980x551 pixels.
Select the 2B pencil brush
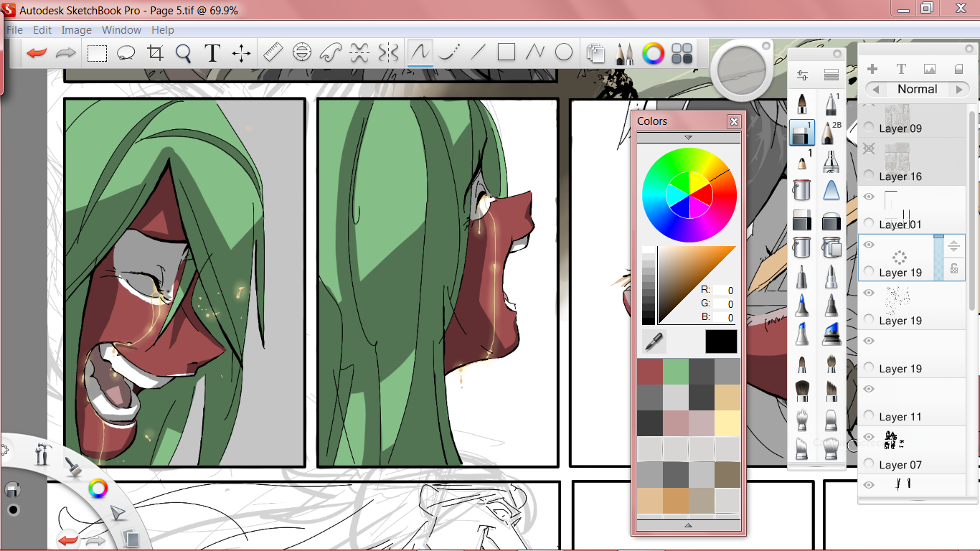831,133
